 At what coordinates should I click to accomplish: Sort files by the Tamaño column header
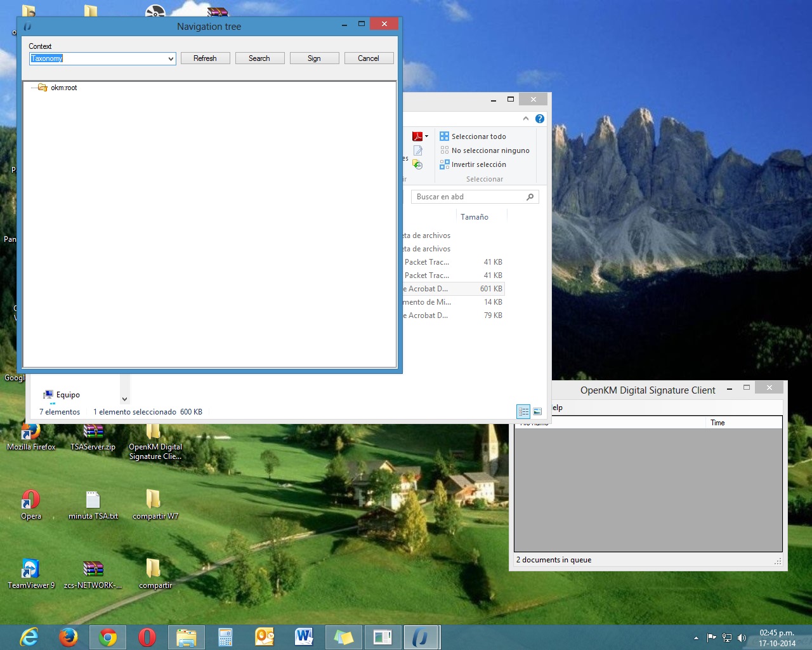coord(475,217)
